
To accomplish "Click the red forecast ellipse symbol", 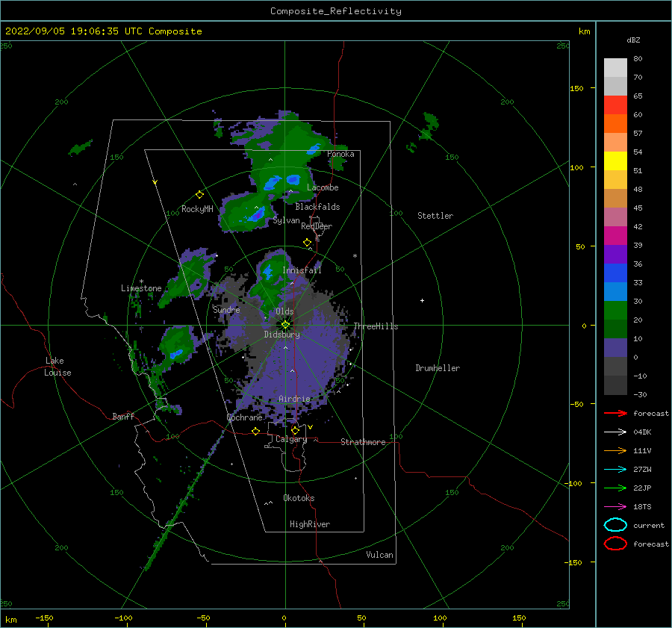I will click(615, 544).
